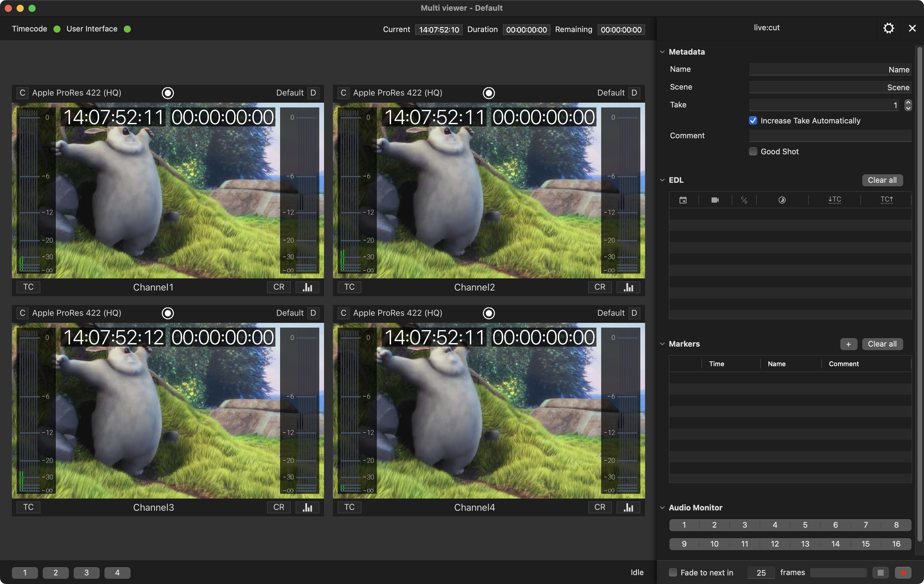924x584 pixels.
Task: Close the live:cut side panel
Action: click(912, 28)
